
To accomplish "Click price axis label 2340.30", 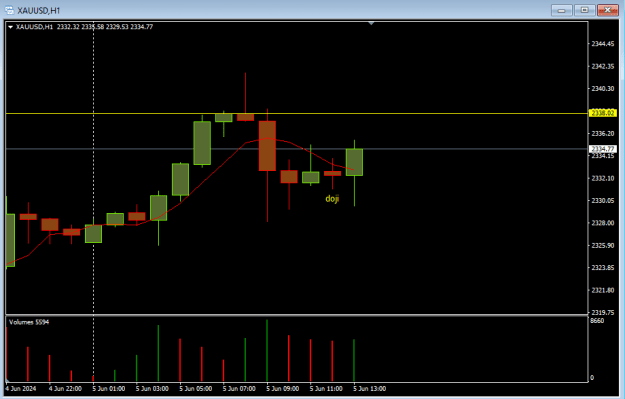I will point(603,88).
